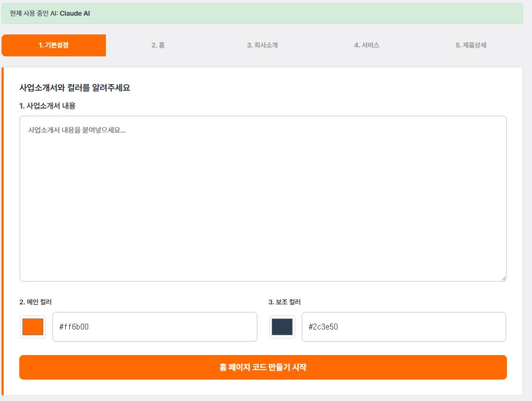The height and width of the screenshot is (401, 532).
Task: Switch to the 2. 홈 tab
Action: click(158, 45)
